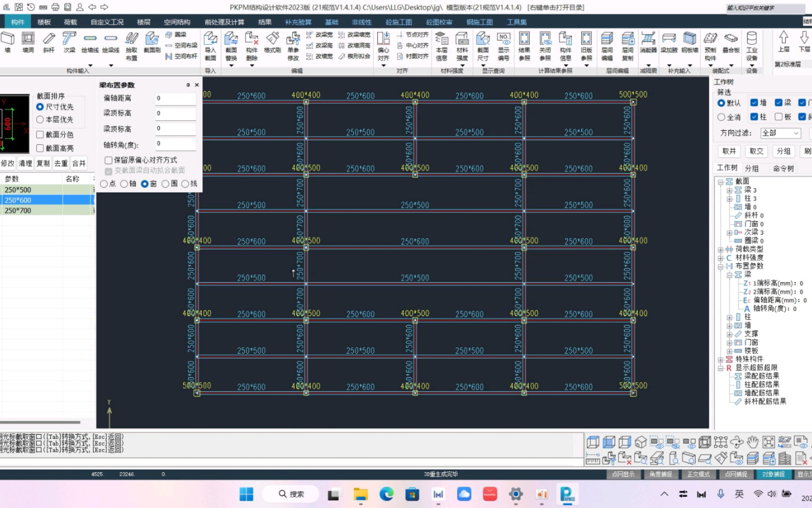Viewport: 812px width, 508px height.
Task: Open 本层信息 floor info tool
Action: (441, 45)
